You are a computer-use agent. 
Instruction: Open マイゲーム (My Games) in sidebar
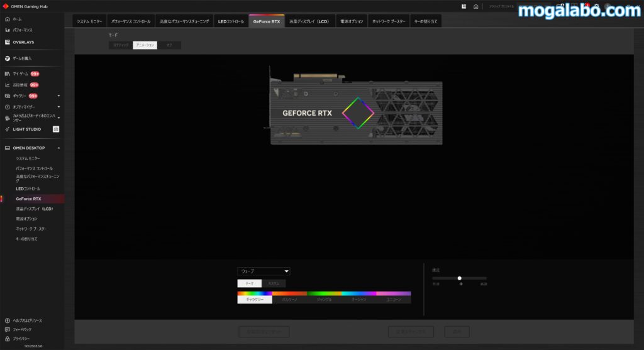pyautogui.click(x=20, y=74)
